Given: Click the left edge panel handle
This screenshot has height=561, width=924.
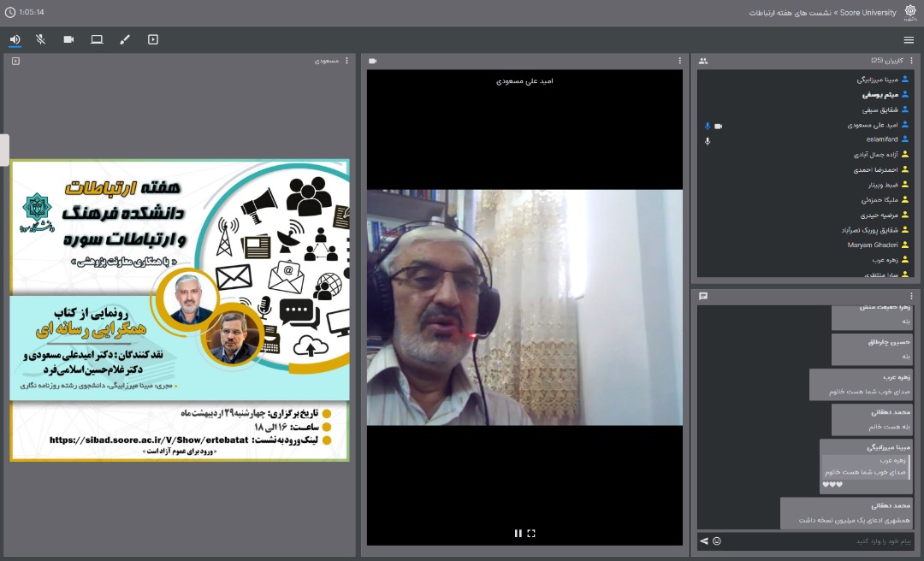Looking at the screenshot, I should (x=4, y=150).
